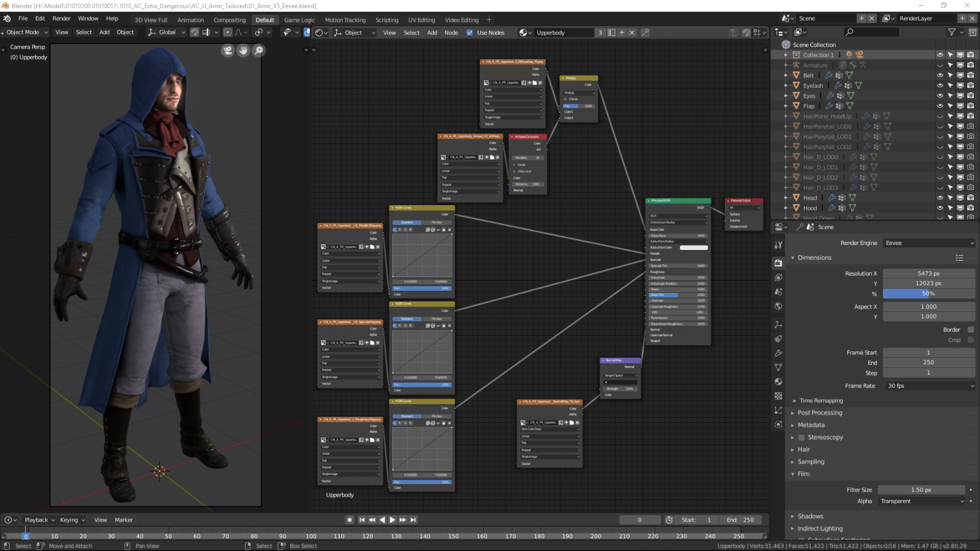Click the auto keying record button
Viewport: 980px width, 551px height.
pos(350,520)
